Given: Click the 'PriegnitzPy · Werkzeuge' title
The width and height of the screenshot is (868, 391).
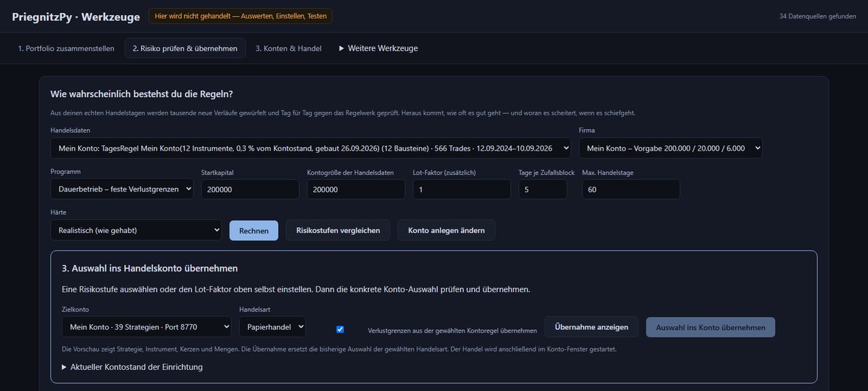Looking at the screenshot, I should tap(76, 16).
